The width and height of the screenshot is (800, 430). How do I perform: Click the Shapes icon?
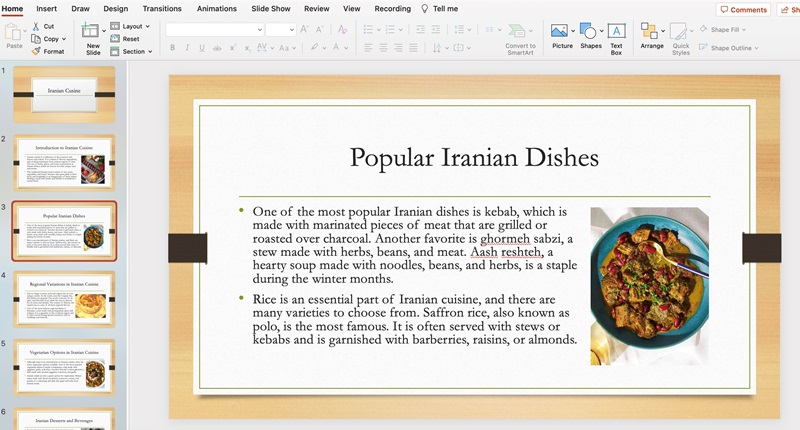point(590,32)
